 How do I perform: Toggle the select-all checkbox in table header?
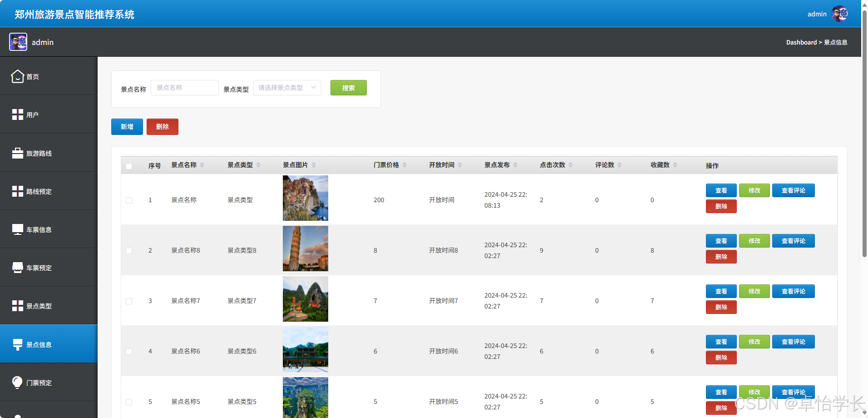point(129,166)
